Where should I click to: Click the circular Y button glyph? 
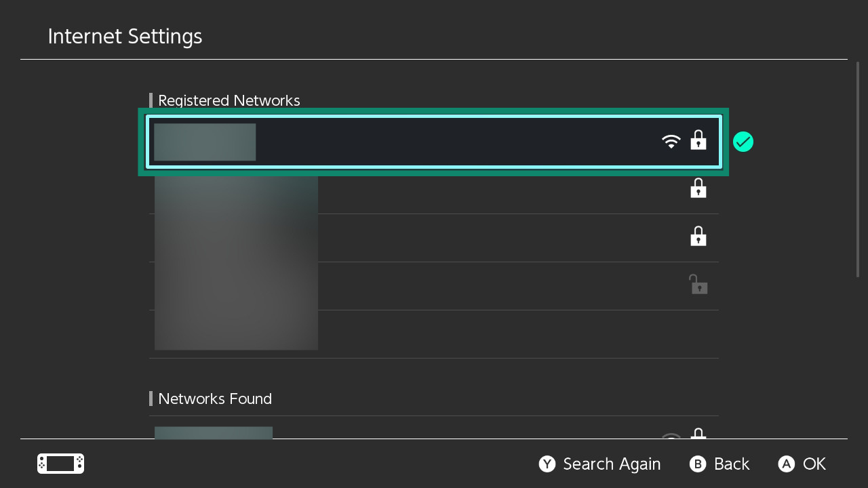pyautogui.click(x=547, y=464)
